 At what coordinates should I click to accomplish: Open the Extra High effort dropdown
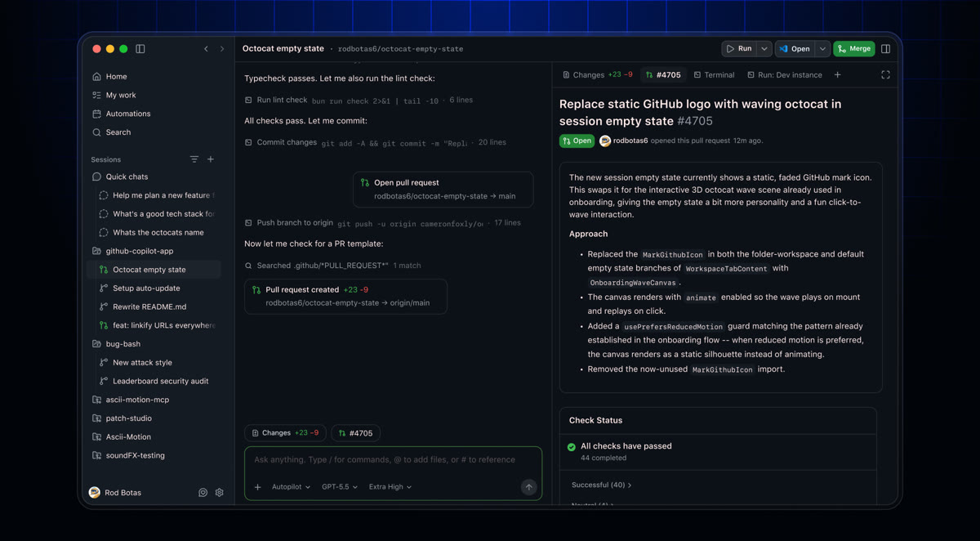tap(390, 487)
